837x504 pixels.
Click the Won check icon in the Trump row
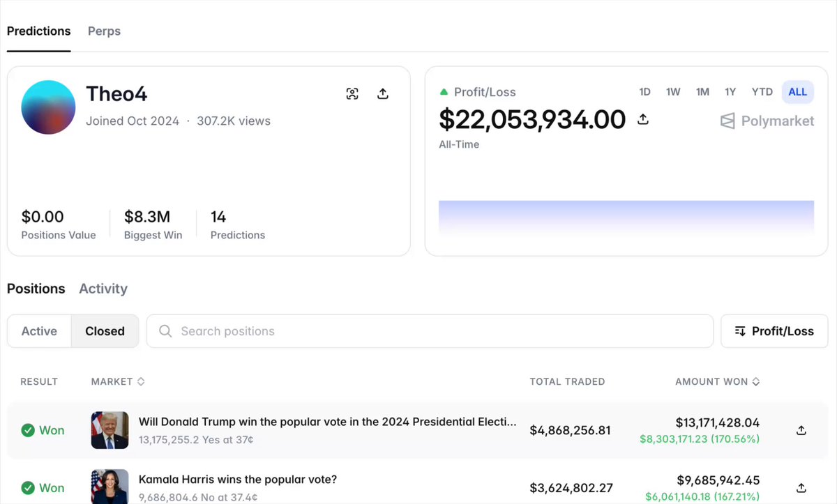[x=28, y=430]
